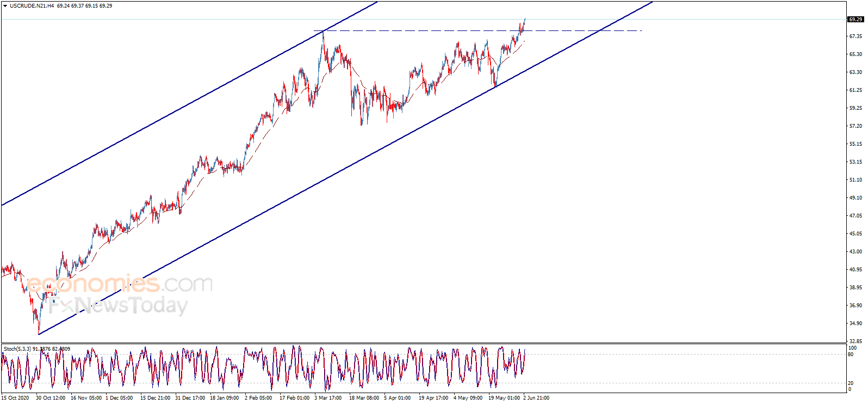Click the 19 Apr 17:00 time label
This screenshot has width=868, height=404.
tap(433, 398)
